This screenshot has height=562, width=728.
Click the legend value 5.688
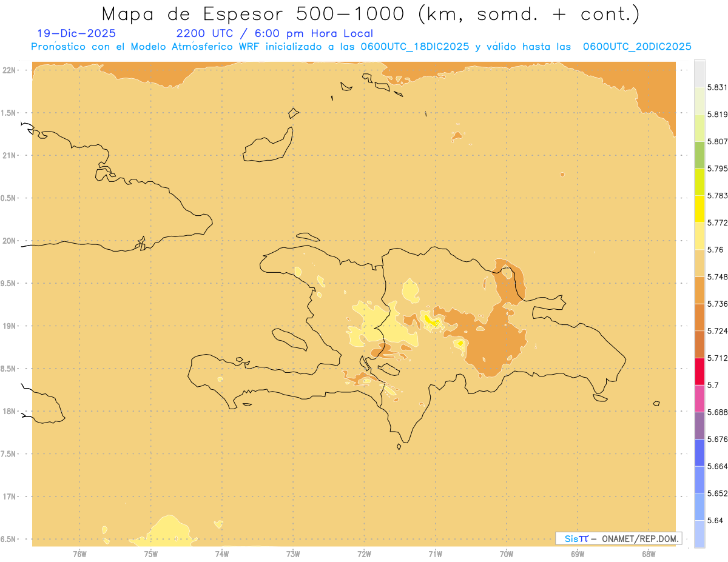[717, 412]
